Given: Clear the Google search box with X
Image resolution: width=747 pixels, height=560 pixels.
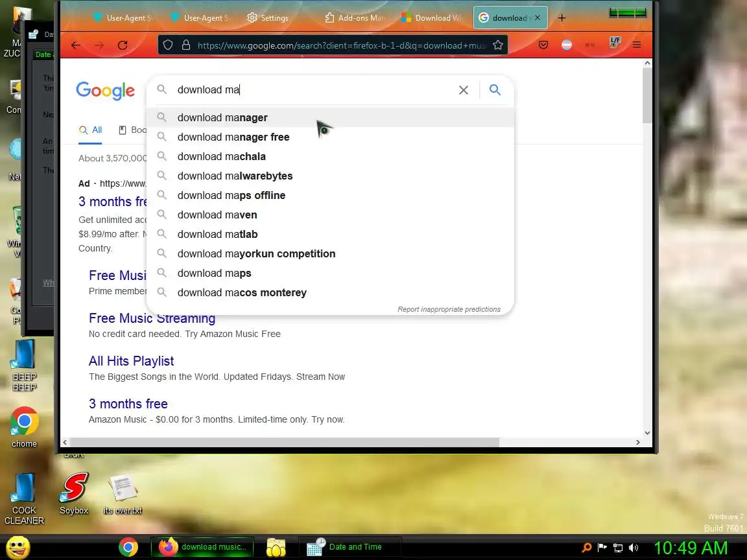Looking at the screenshot, I should pos(463,90).
